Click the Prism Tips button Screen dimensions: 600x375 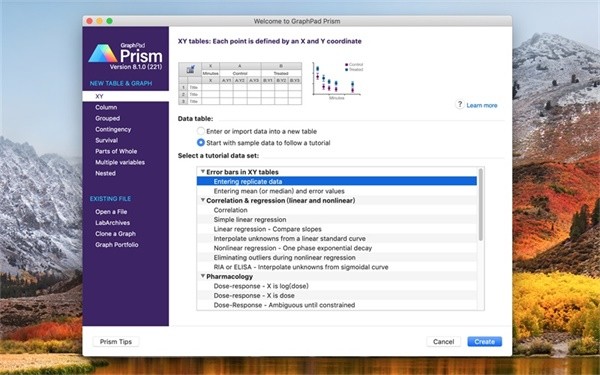click(x=116, y=342)
